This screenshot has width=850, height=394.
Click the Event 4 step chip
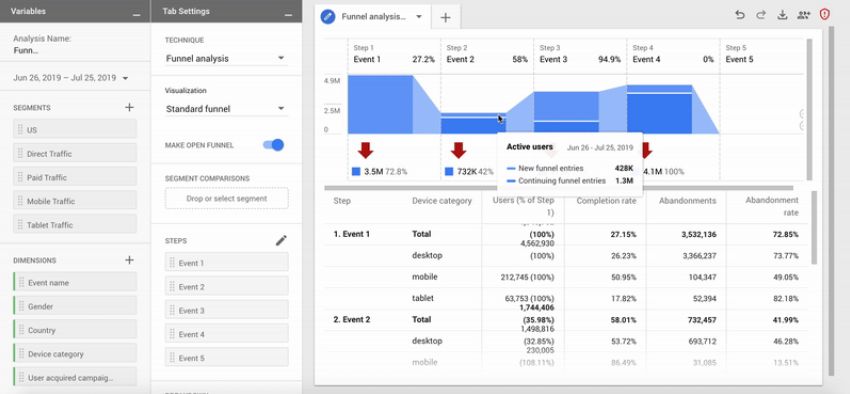coord(227,334)
